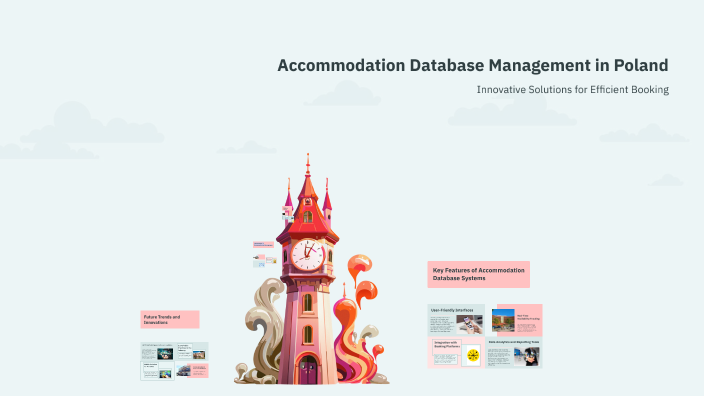The image size is (704, 396).
Task: Open the Key Features of Accommodation Database Systems topic
Action: point(479,274)
